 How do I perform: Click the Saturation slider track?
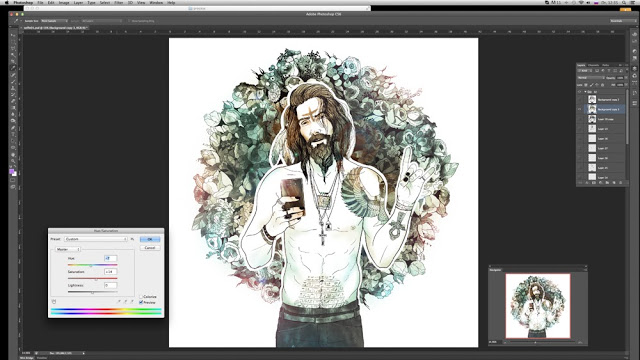coord(93,279)
